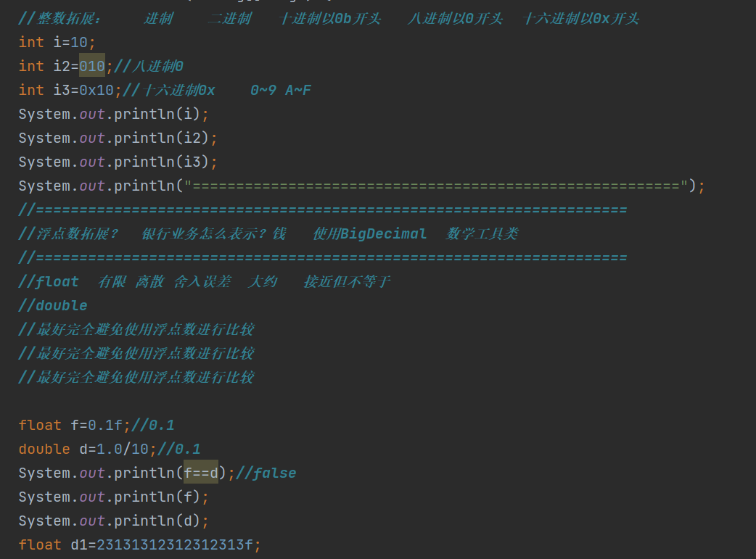Click the equals-sign string literal in println
756x559 pixels.
(x=435, y=186)
